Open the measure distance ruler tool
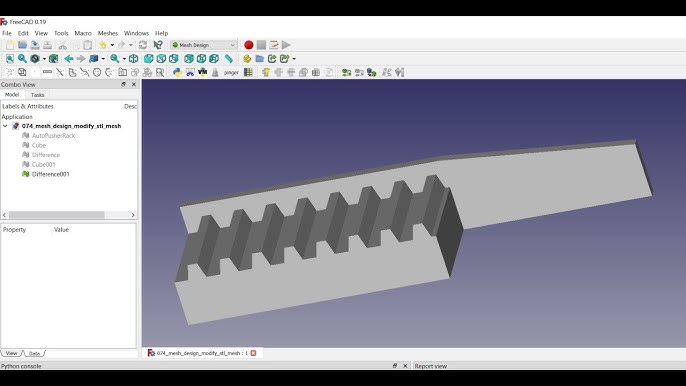Screen dimensions: 686x386 (x=228, y=59)
